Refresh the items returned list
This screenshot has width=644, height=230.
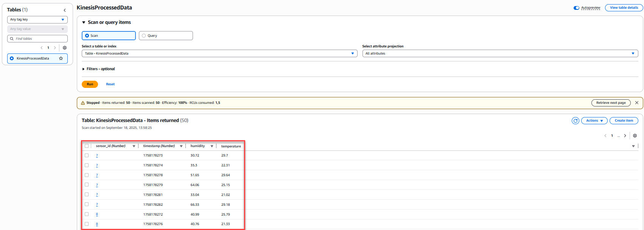pyautogui.click(x=575, y=120)
